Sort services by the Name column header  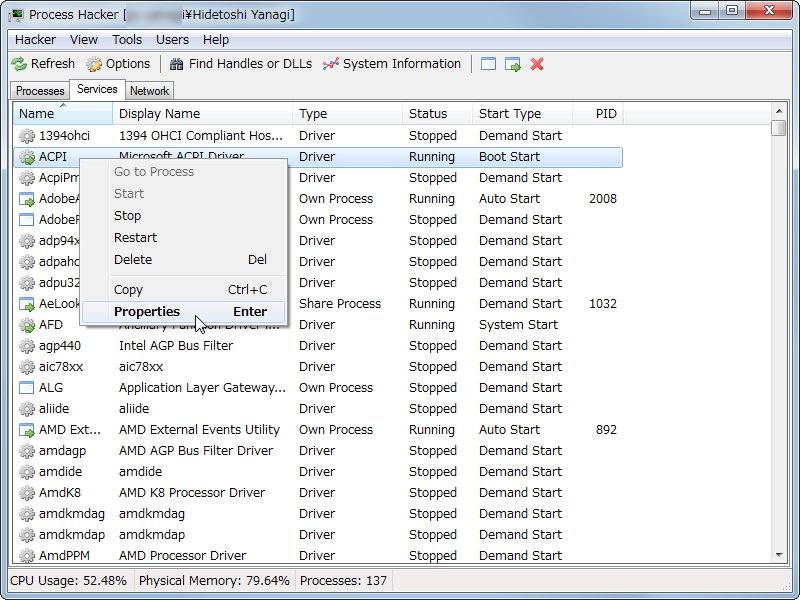coord(62,114)
